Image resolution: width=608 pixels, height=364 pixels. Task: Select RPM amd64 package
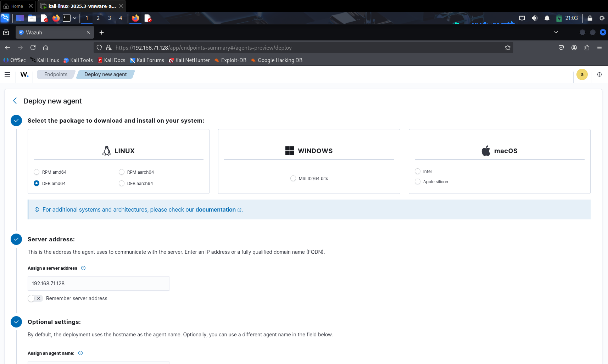click(37, 172)
